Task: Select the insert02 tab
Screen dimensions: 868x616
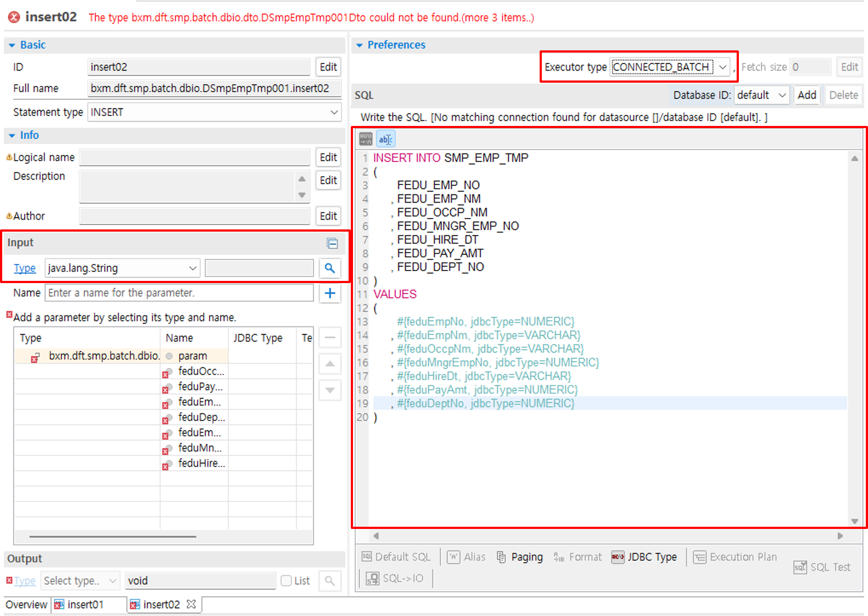Action: (161, 605)
